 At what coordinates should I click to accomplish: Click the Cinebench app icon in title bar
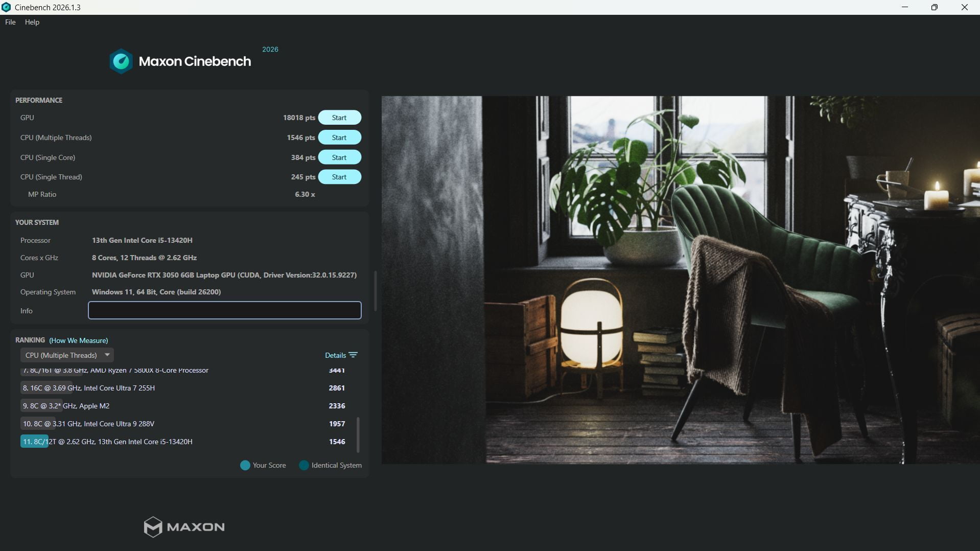(6, 7)
